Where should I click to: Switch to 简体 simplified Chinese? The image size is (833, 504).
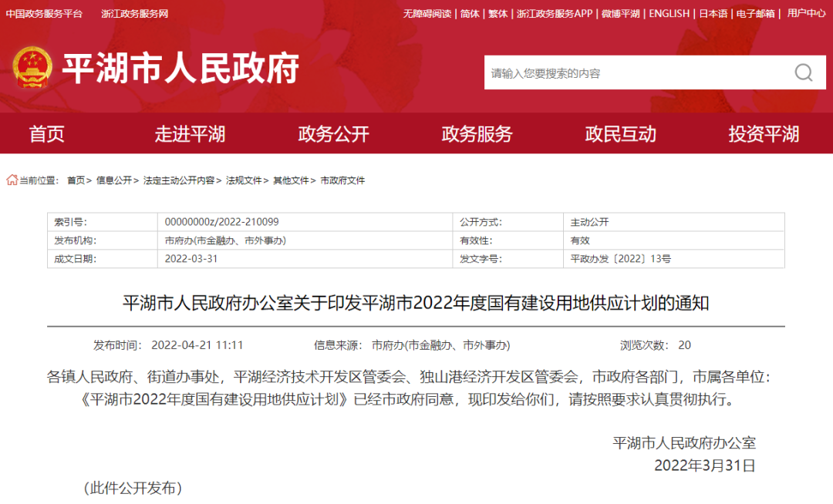[x=470, y=14]
